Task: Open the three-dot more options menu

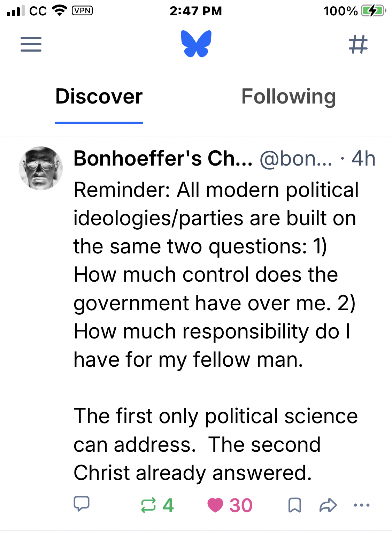Action: [362, 505]
